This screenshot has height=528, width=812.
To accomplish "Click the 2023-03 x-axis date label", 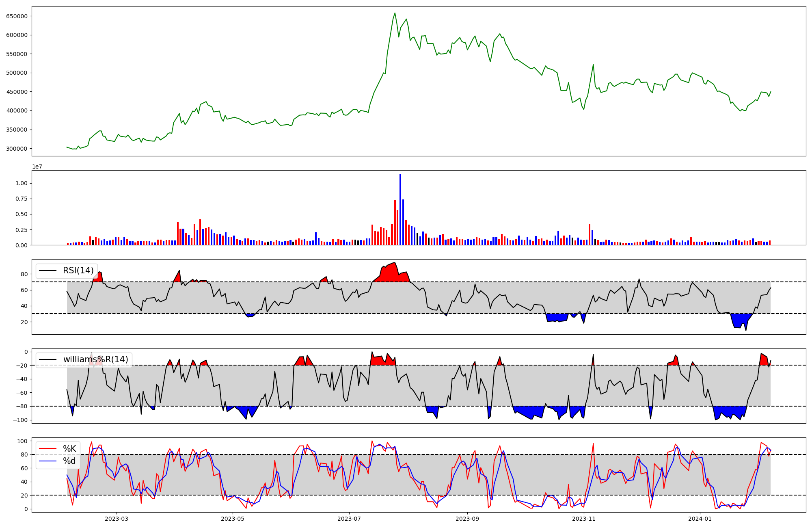I will click(x=117, y=519).
